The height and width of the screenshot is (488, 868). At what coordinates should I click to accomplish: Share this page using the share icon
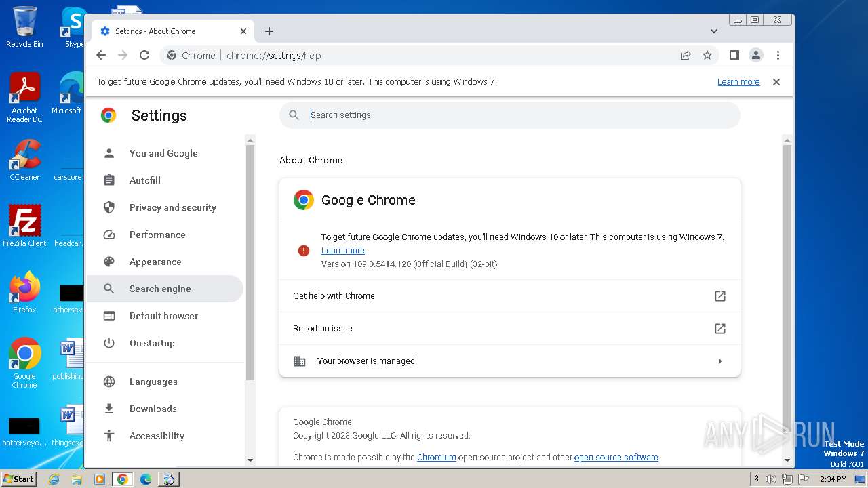[x=686, y=56]
